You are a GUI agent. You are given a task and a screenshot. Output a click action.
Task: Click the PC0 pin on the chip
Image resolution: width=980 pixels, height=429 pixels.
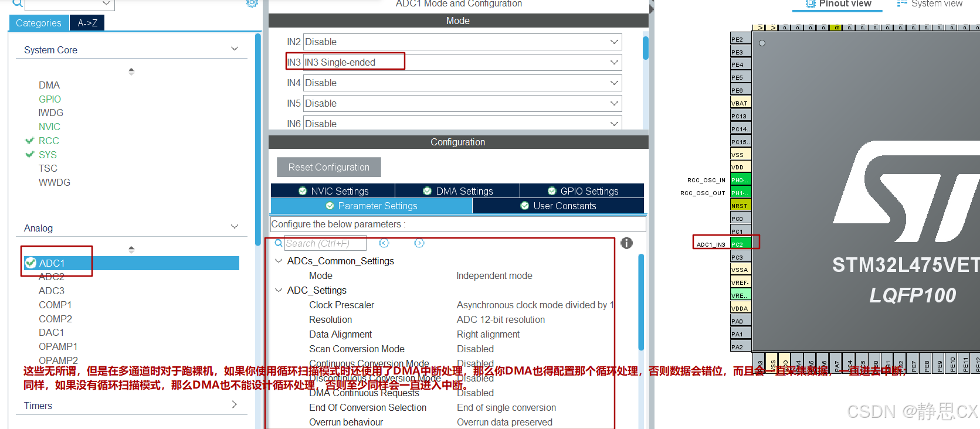(741, 219)
